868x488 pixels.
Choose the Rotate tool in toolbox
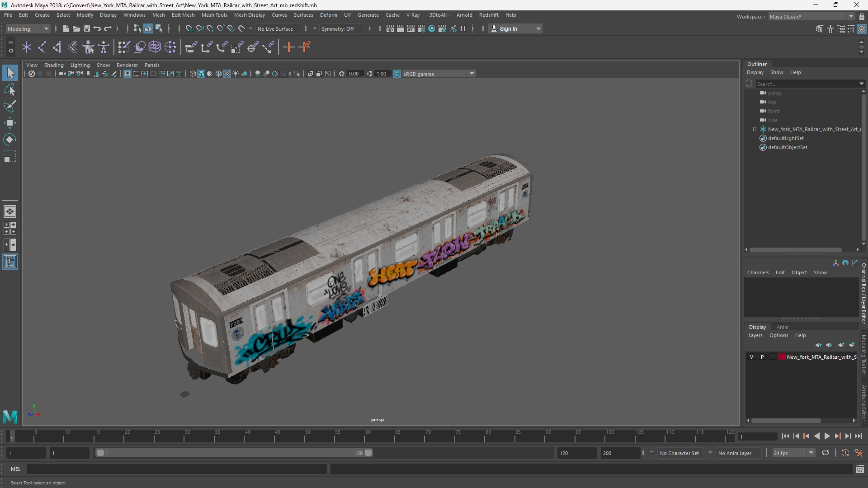[10, 140]
